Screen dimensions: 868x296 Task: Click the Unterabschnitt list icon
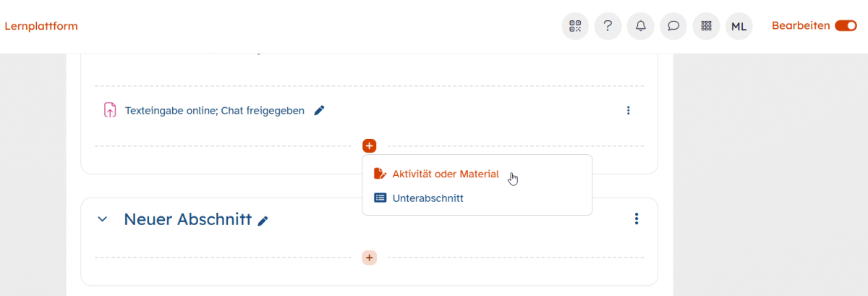point(380,198)
